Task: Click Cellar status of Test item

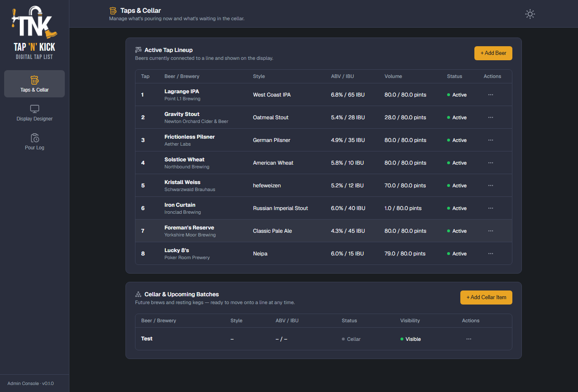Action: (351, 339)
